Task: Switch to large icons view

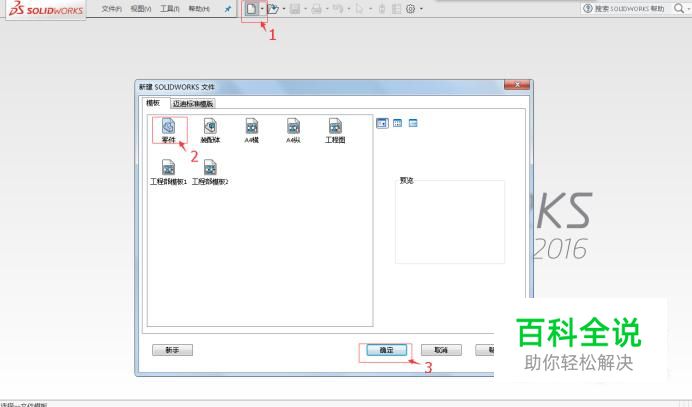Action: (382, 123)
